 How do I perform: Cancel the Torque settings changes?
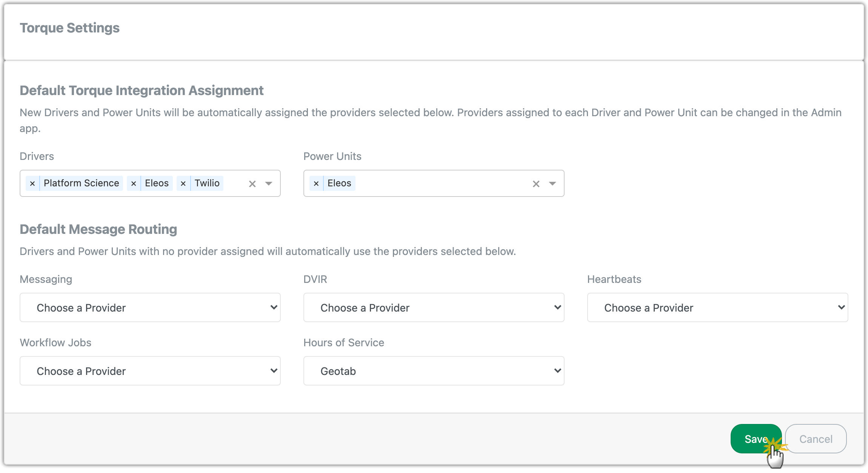816,439
